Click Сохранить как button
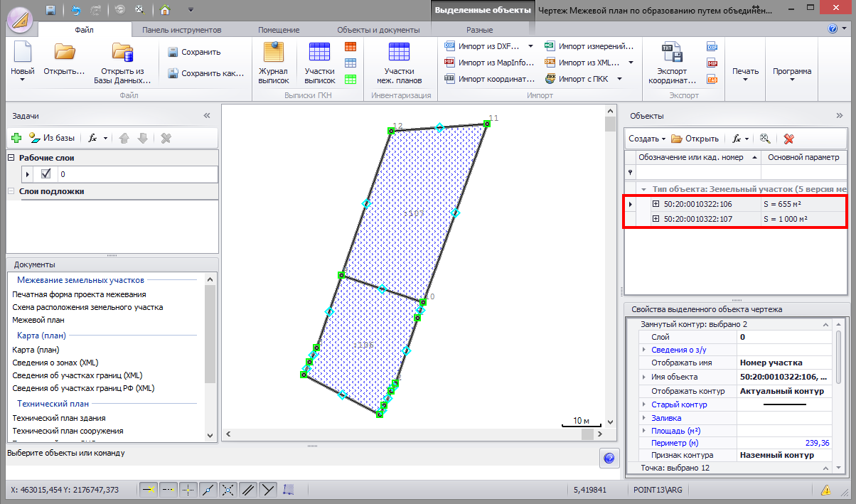 [x=205, y=73]
